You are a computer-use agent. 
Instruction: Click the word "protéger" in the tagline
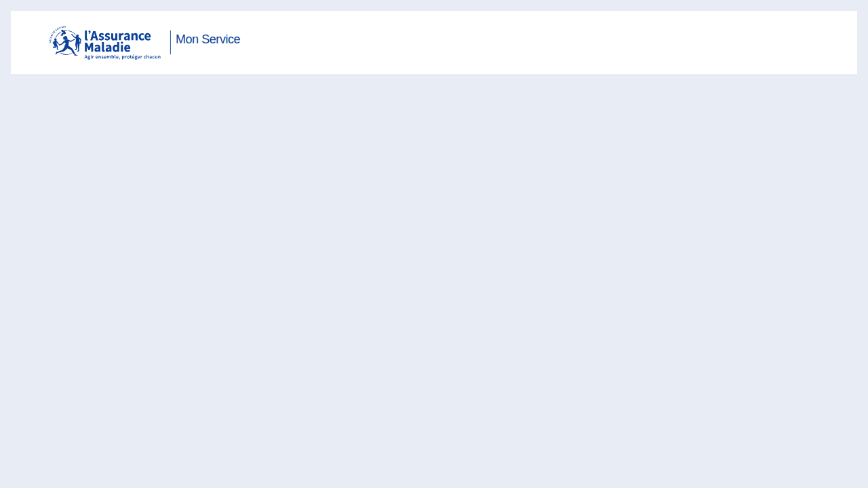pyautogui.click(x=132, y=57)
